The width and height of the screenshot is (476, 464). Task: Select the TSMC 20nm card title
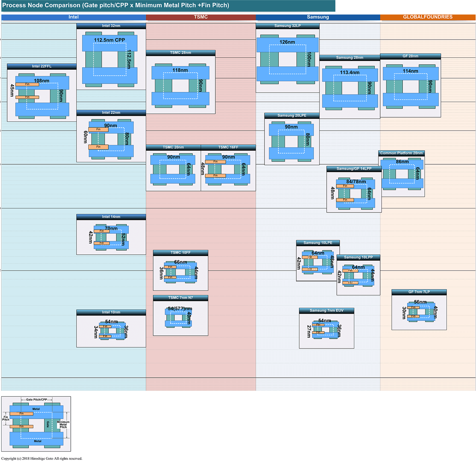coord(173,148)
